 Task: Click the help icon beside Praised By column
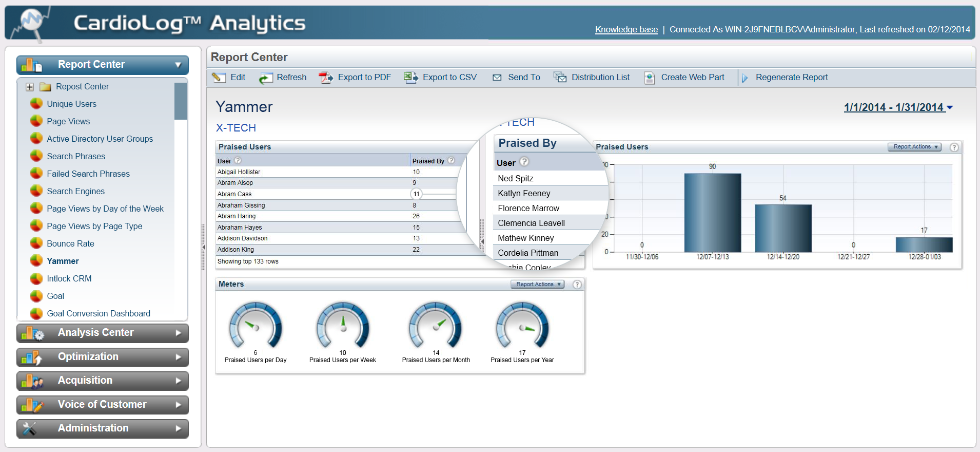451,161
